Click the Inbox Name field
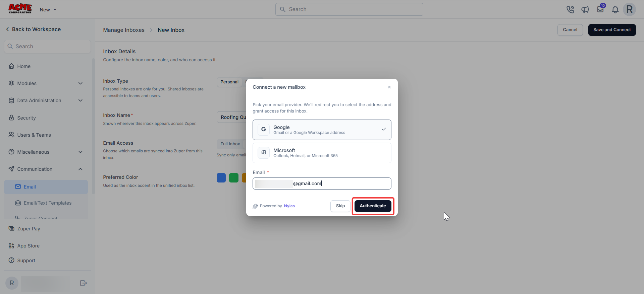The height and width of the screenshot is (294, 644). pyautogui.click(x=232, y=117)
